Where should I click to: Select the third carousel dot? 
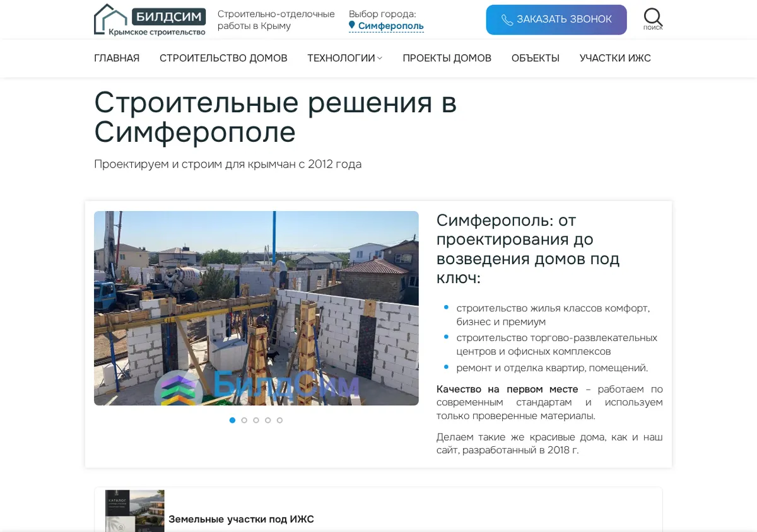[256, 420]
